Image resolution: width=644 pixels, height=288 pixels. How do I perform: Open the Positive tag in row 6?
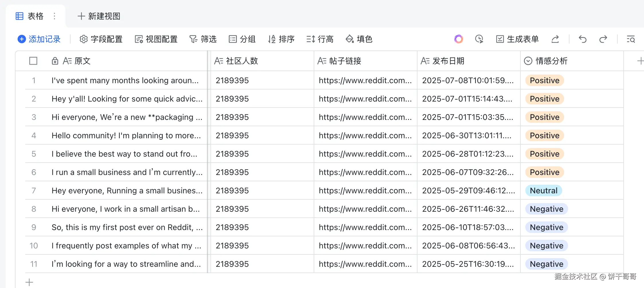click(545, 172)
